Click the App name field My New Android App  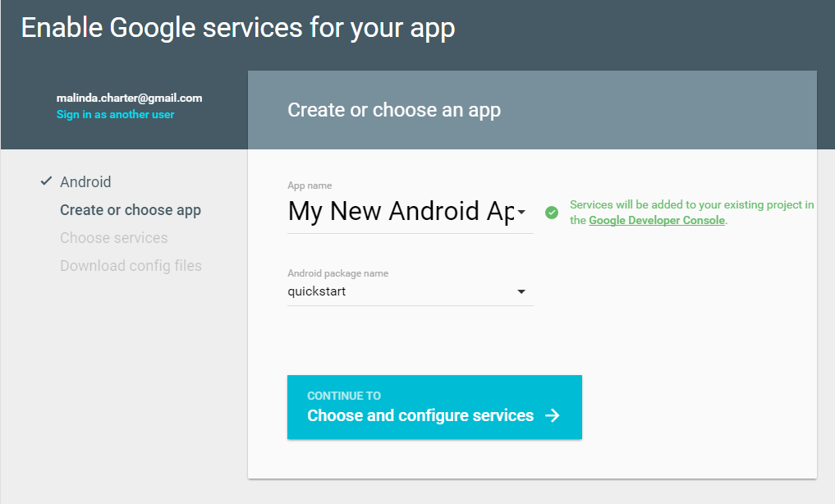pyautogui.click(x=410, y=212)
